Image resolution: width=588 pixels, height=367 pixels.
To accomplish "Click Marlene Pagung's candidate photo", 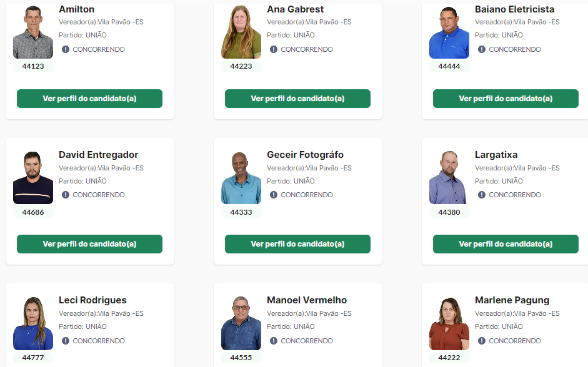I will point(449,323).
